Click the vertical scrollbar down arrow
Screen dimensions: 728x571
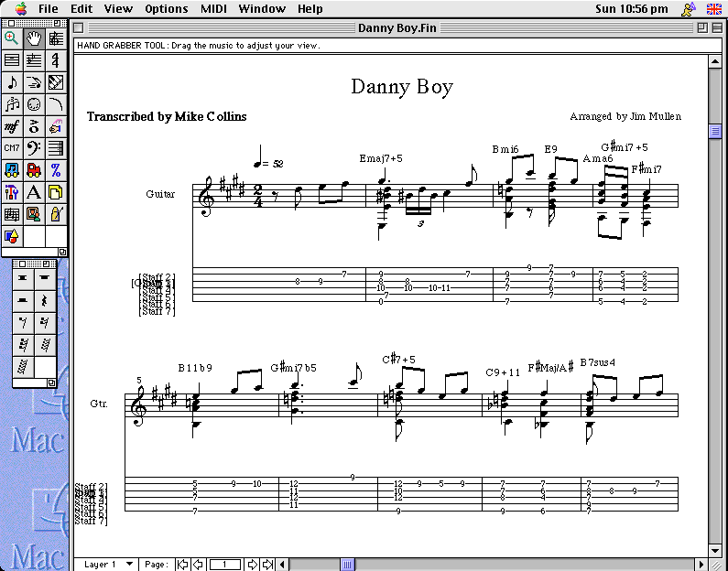(x=715, y=551)
